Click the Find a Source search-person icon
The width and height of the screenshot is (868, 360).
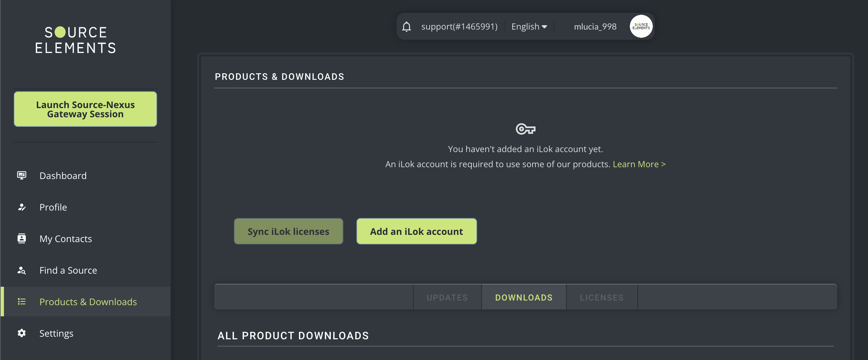[x=22, y=270]
